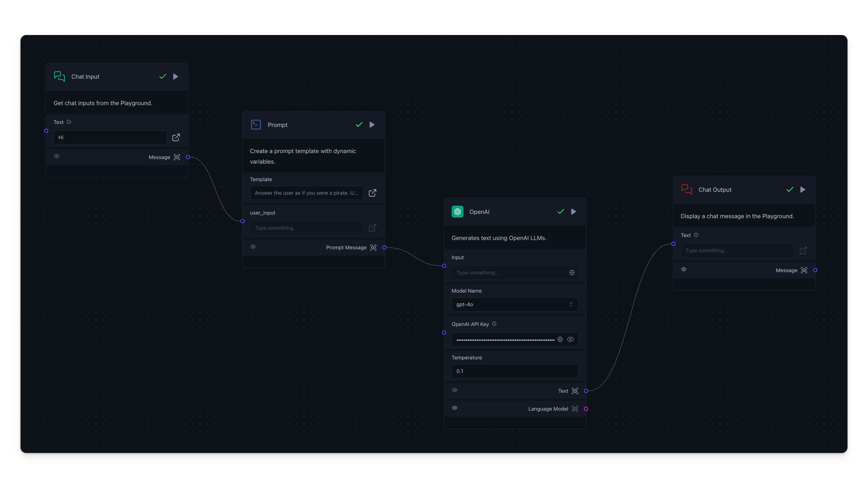
Task: Open expanded editor for Chat Input text
Action: (x=176, y=138)
